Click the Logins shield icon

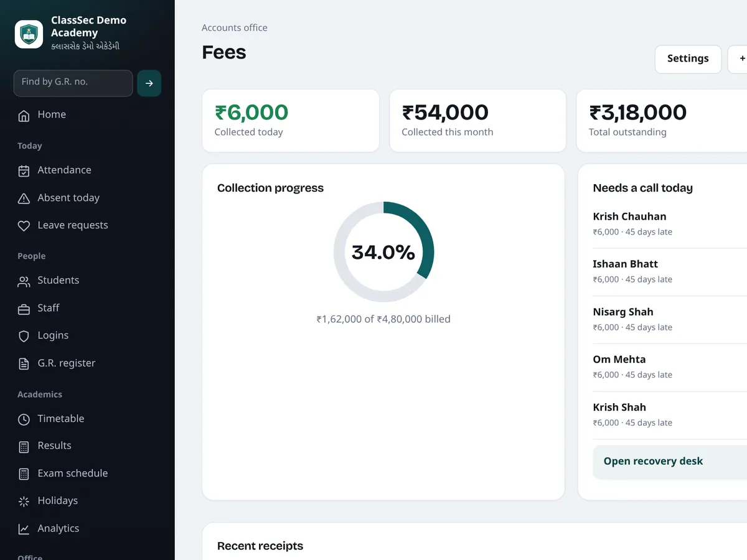pyautogui.click(x=24, y=336)
